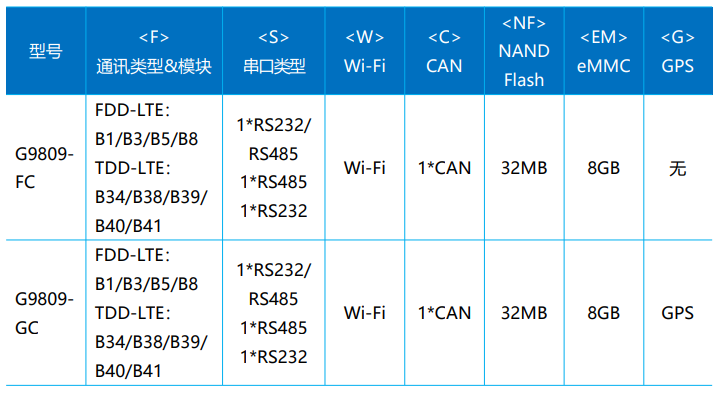The image size is (724, 393).
Task: Select 8GB eMMC cell in G9809-FC row
Action: pyautogui.click(x=604, y=168)
